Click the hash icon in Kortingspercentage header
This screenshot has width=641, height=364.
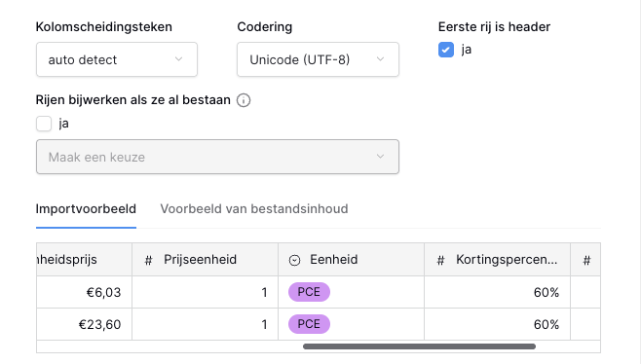pos(440,260)
